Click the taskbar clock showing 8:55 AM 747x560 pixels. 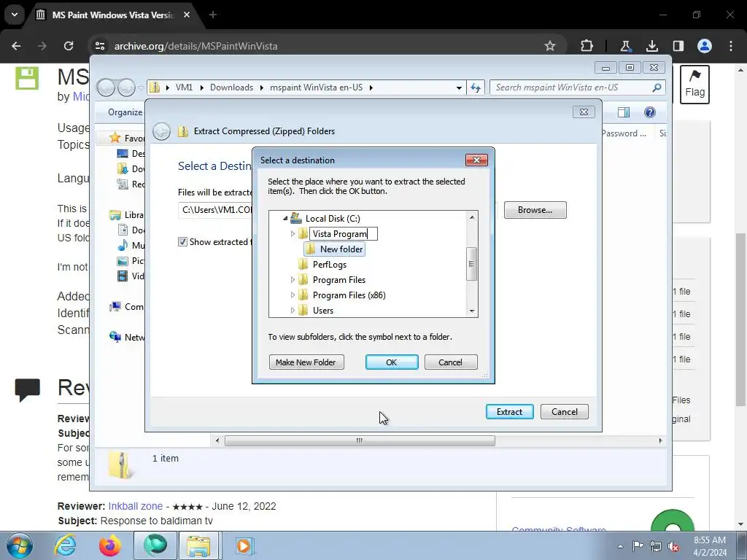tap(710, 546)
